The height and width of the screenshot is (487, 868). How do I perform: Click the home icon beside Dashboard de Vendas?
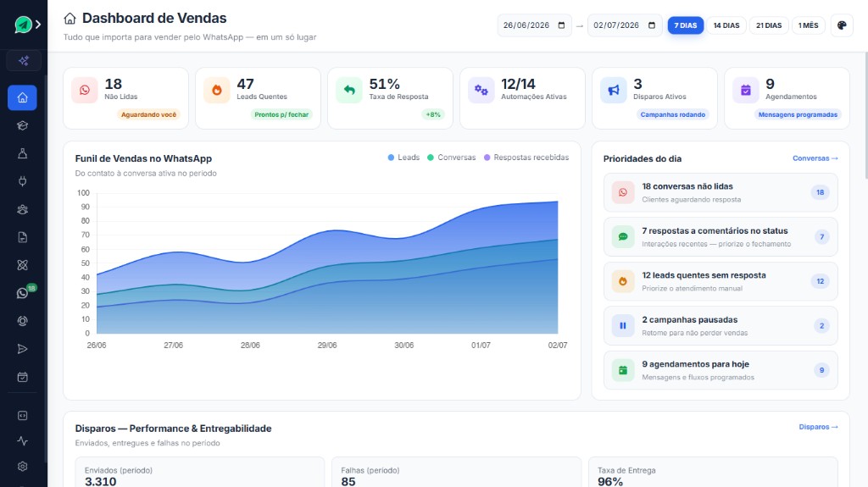click(70, 19)
